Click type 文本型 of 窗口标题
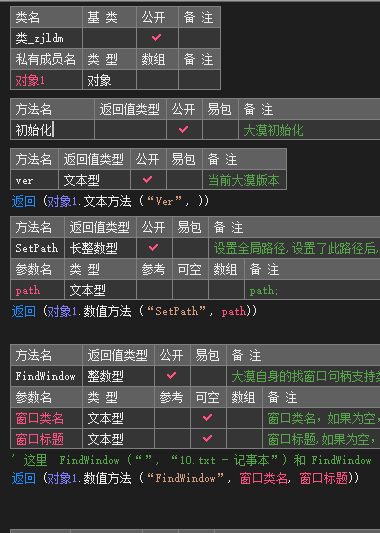 click(x=118, y=439)
